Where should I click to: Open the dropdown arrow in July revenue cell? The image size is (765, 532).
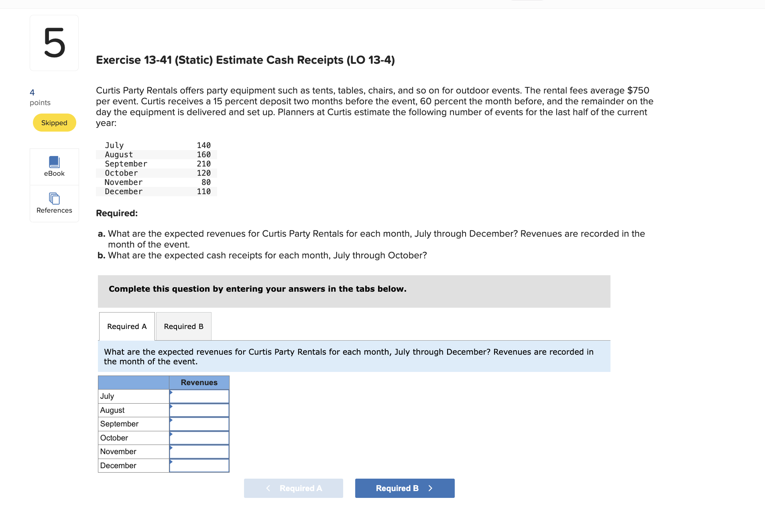(172, 393)
